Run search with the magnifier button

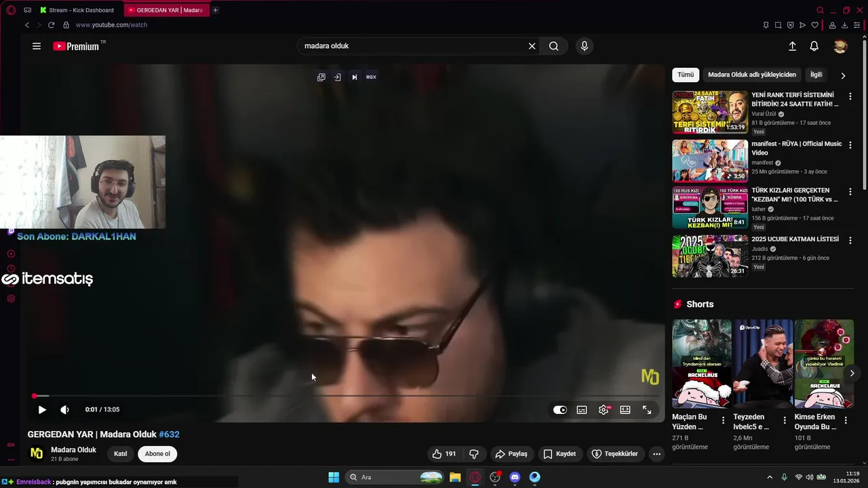pyautogui.click(x=554, y=46)
